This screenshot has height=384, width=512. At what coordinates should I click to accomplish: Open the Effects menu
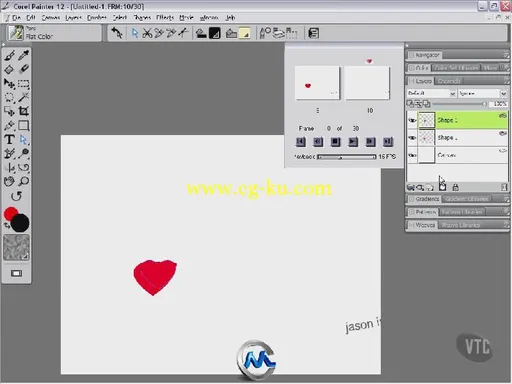pyautogui.click(x=165, y=18)
